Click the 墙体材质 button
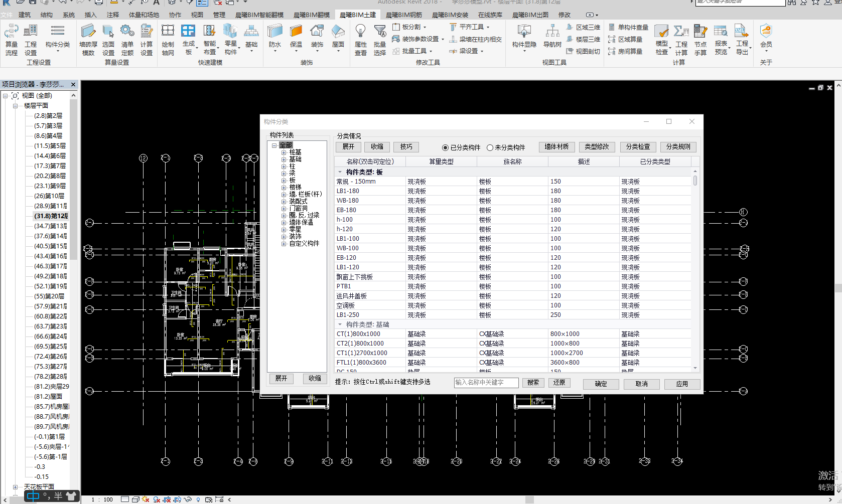842x504 pixels. pos(556,147)
